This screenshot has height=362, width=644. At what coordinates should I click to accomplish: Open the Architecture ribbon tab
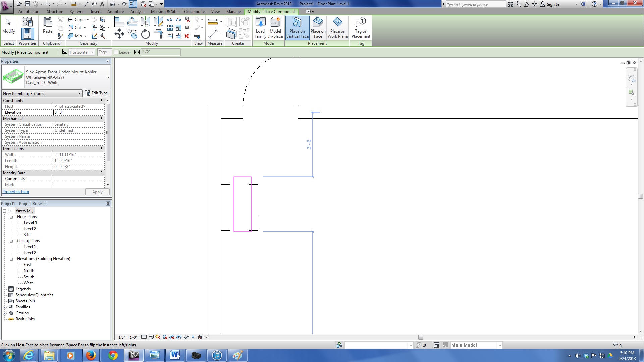(x=29, y=12)
